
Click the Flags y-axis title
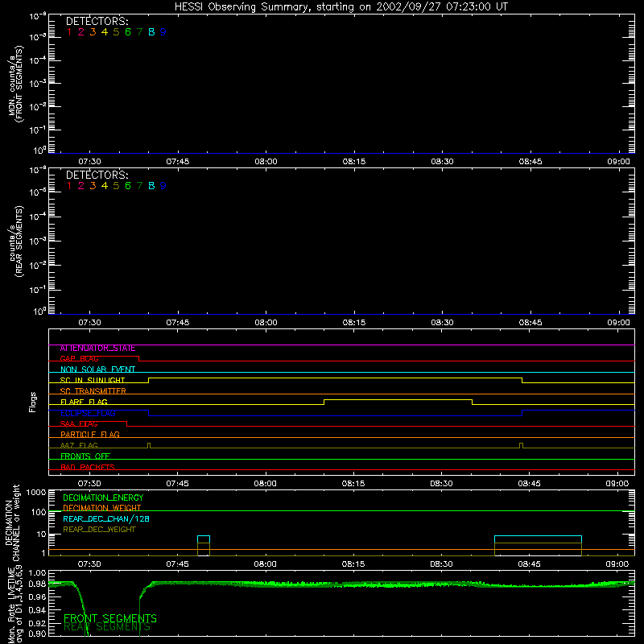[33, 402]
